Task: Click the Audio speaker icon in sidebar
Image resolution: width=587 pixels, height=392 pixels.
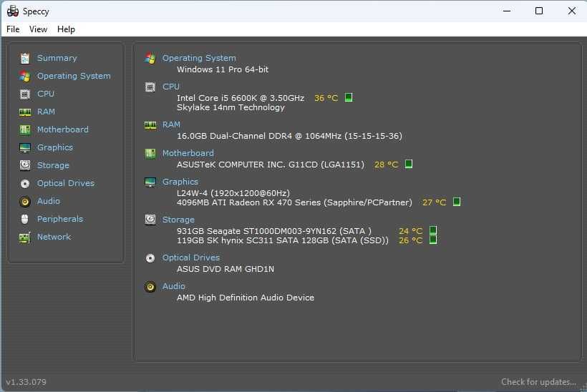Action: 25,202
